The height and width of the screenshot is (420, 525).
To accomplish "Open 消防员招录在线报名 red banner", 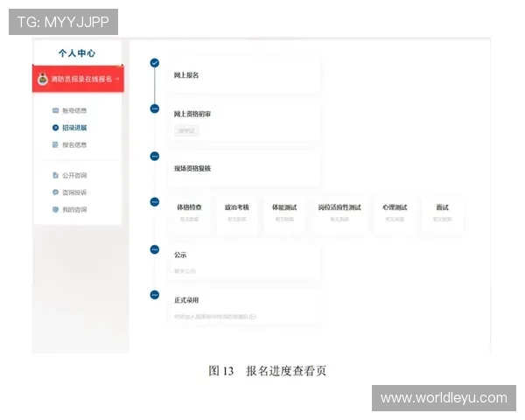I will [78, 79].
